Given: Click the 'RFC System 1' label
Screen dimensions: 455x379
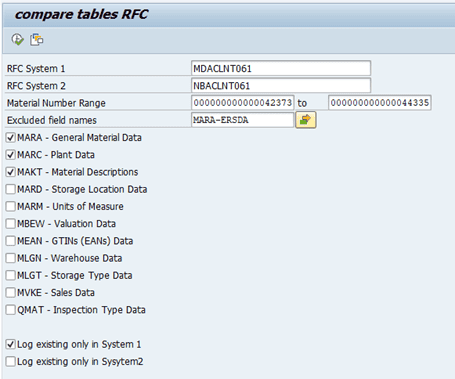Looking at the screenshot, I should point(36,69).
